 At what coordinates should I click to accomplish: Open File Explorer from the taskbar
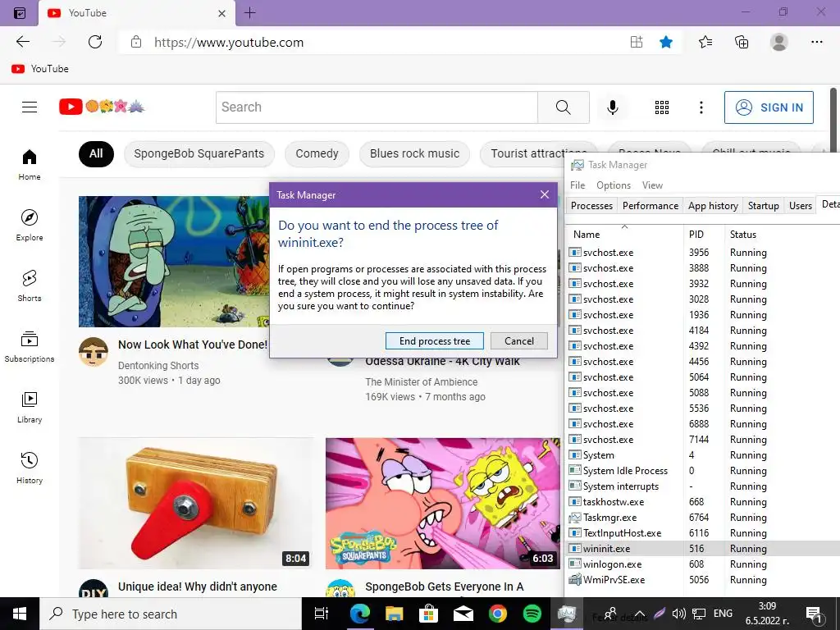(395, 614)
